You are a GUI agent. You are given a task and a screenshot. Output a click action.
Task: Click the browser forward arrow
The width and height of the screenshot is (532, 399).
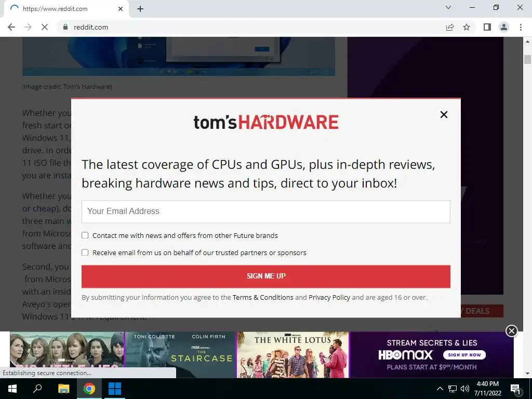[28, 27]
